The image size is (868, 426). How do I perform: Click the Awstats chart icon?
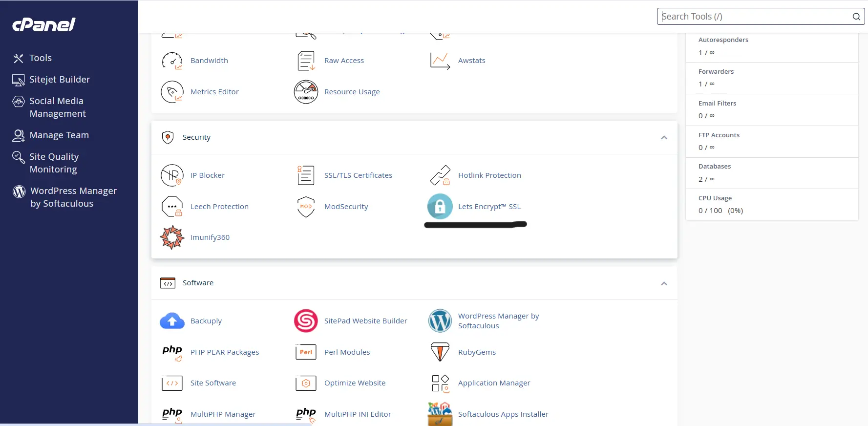click(x=440, y=61)
